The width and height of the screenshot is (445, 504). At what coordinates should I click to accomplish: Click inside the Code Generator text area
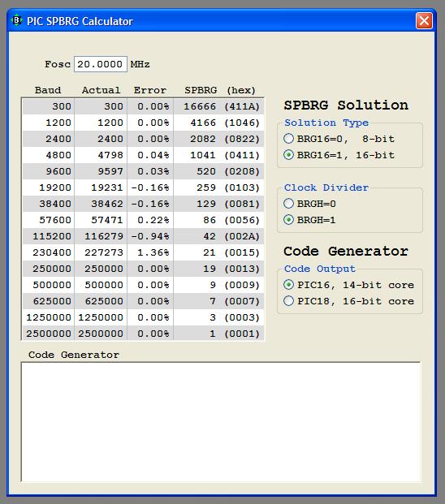(221, 422)
